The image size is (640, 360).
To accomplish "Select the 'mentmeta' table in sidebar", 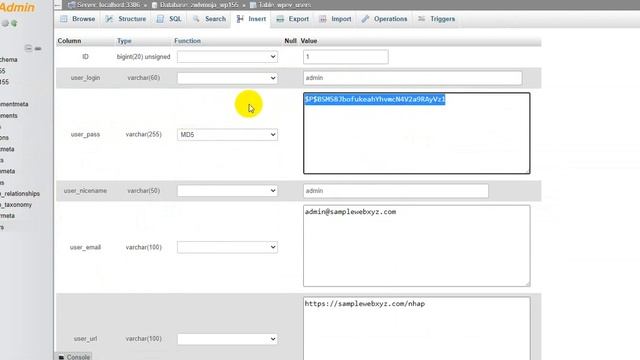I will point(14,104).
